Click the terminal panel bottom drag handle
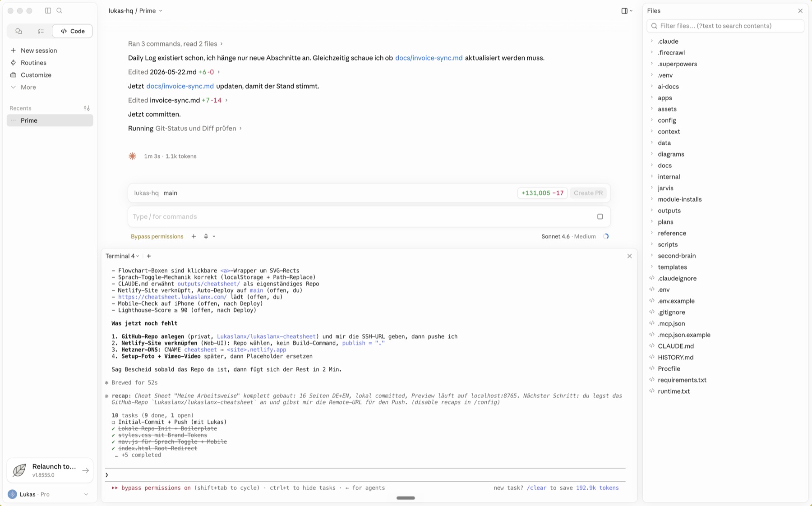 pyautogui.click(x=406, y=498)
